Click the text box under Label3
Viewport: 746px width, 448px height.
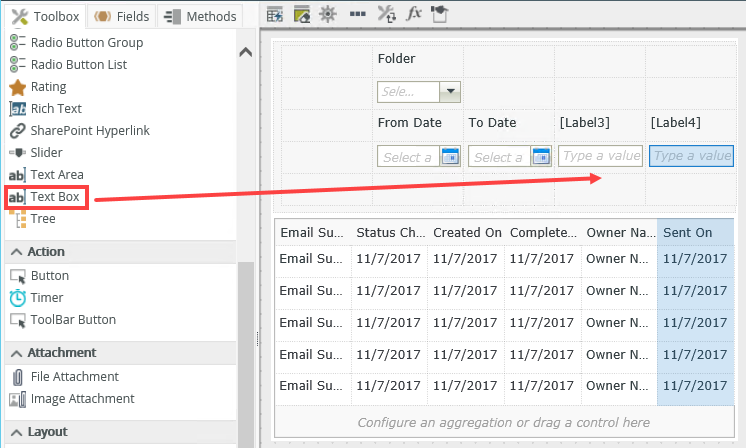pyautogui.click(x=600, y=156)
